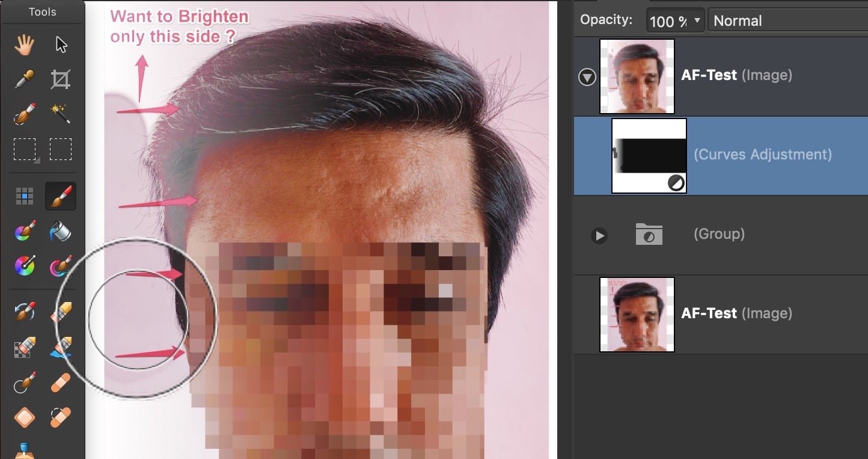Choose the Color Replacement Brush tool
This screenshot has height=459, width=868.
[25, 231]
